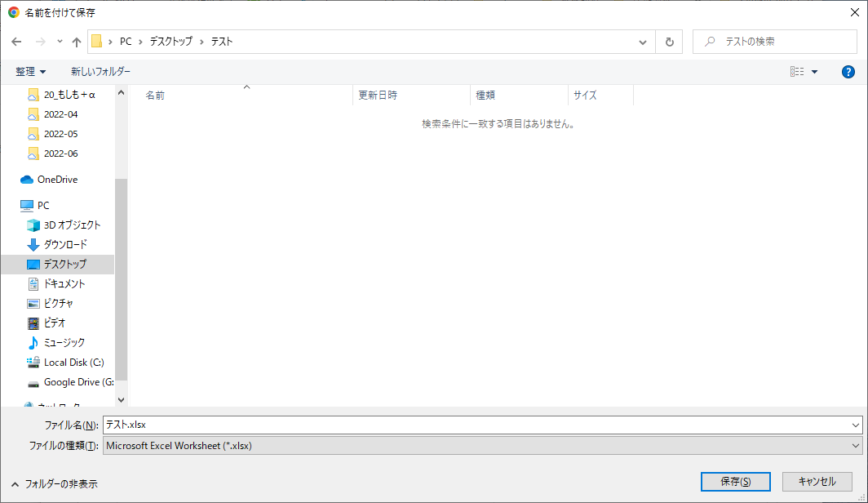Screen dimensions: 868x503
Task: Select PC in the address breadcrumb
Action: tap(126, 42)
